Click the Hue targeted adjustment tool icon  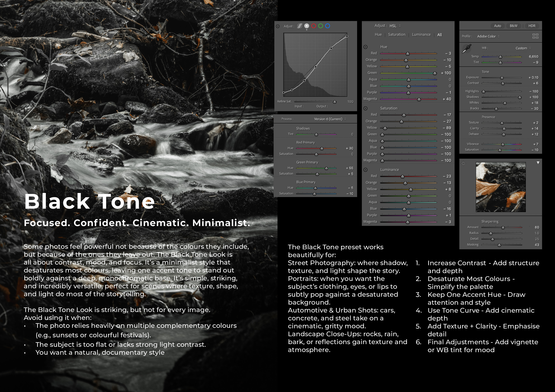(x=365, y=47)
